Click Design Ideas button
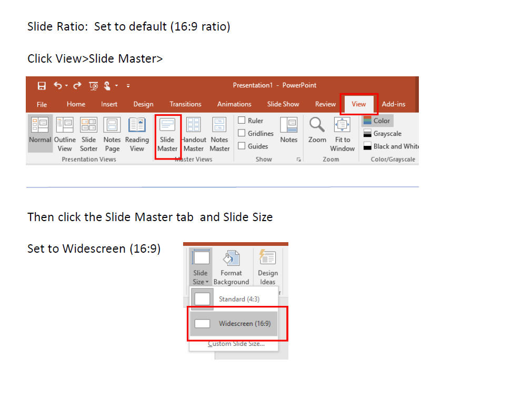532x398 pixels. 268,267
